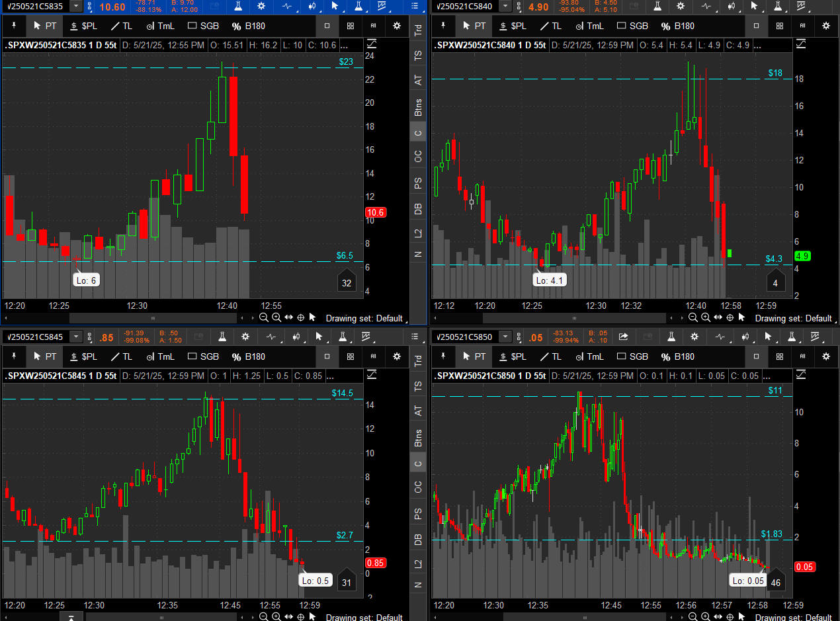Open C5835 drawing toolbar gear settings
The height and width of the screenshot is (621, 840).
[397, 26]
